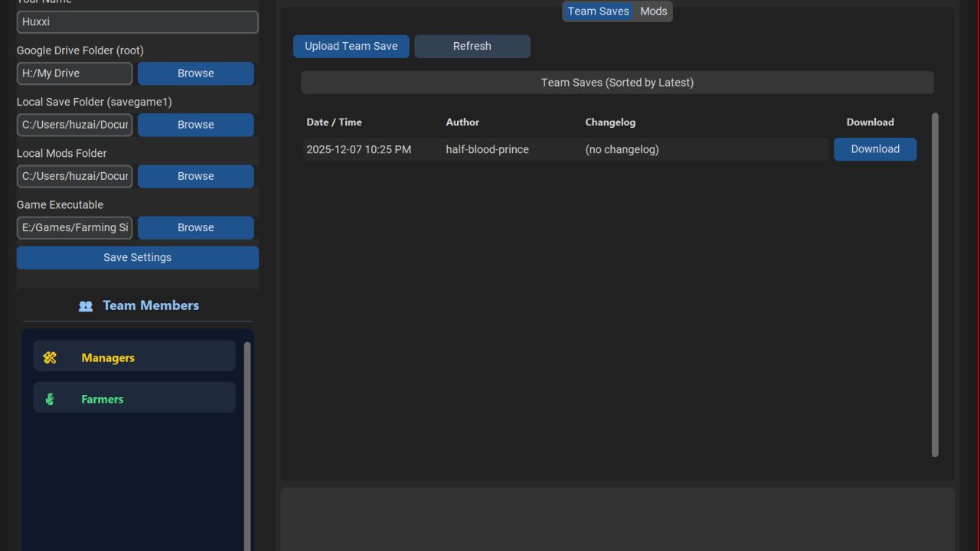Browse for the Game Executable
This screenshot has width=980, height=551.
(x=195, y=227)
